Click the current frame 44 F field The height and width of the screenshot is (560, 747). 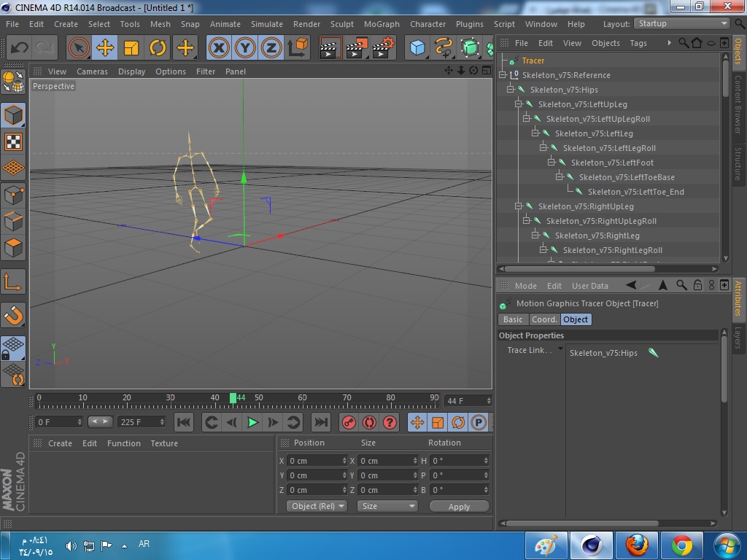click(468, 401)
